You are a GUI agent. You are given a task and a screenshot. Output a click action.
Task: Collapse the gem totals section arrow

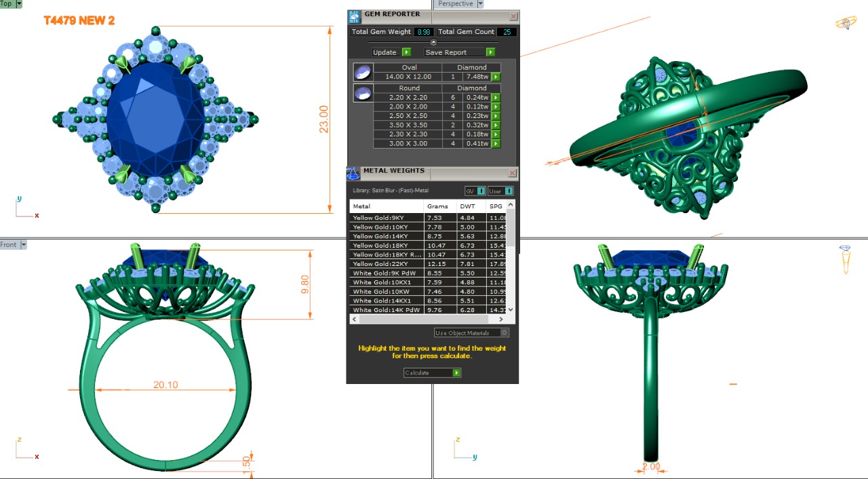pos(433,42)
